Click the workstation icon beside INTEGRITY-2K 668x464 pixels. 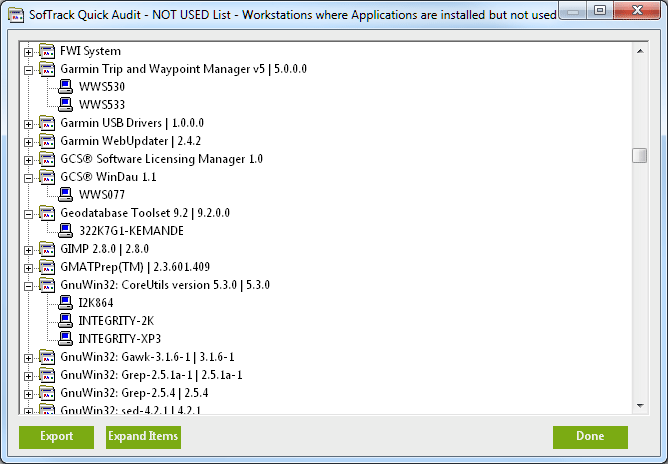point(66,321)
